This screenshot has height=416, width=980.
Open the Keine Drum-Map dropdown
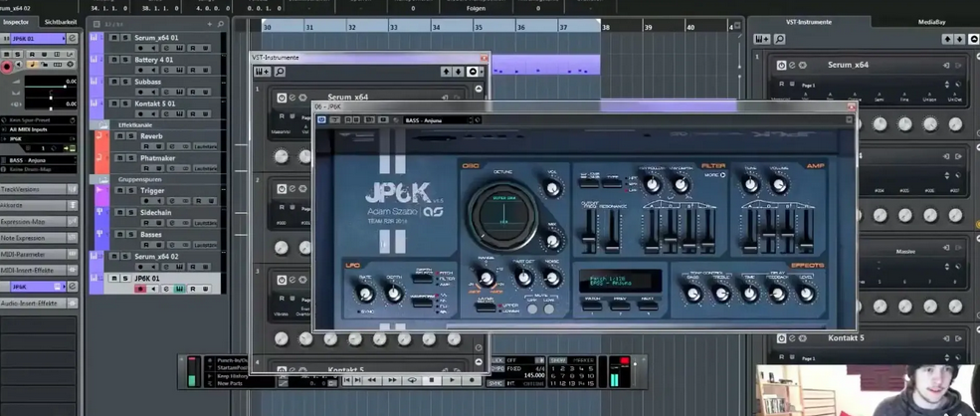click(38, 169)
